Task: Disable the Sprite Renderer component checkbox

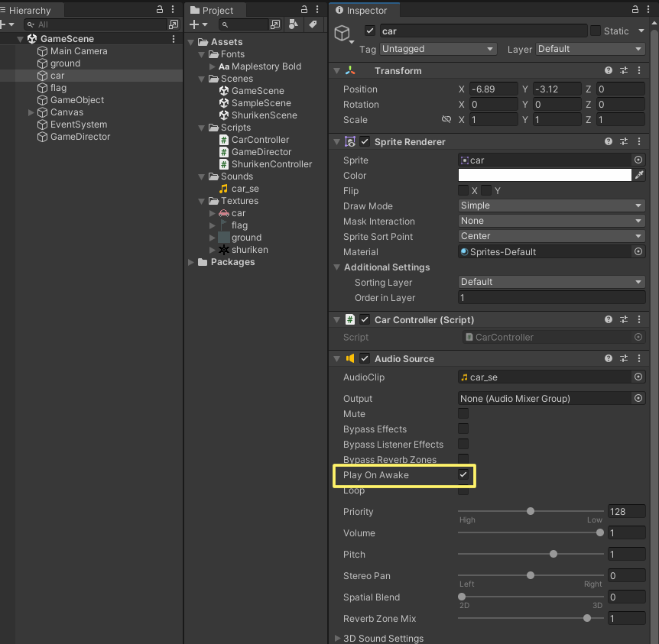Action: (x=365, y=141)
